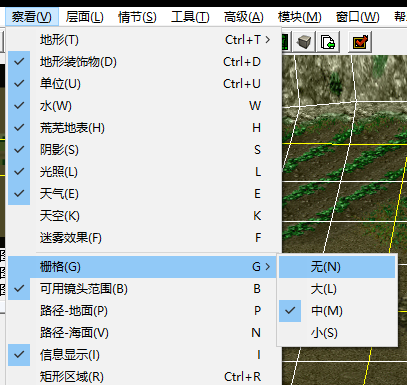Click the Import Manager document icon
Image resolution: width=407 pixels, height=385 pixels.
click(328, 42)
